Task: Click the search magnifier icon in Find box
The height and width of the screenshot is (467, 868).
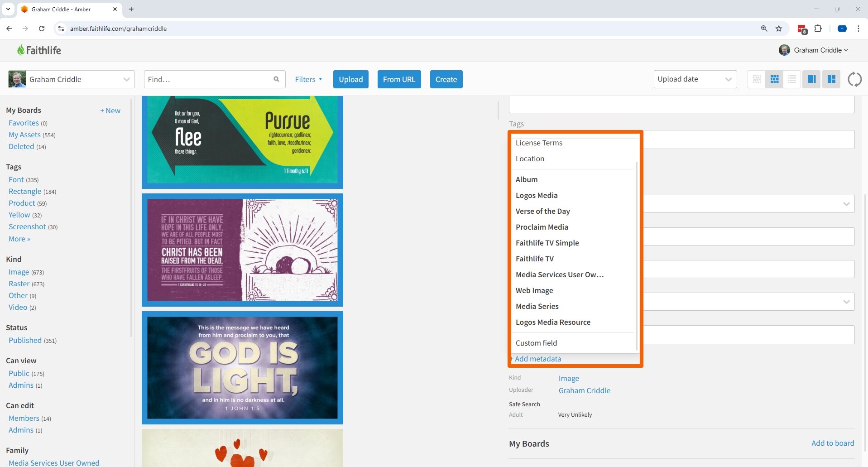Action: (276, 79)
